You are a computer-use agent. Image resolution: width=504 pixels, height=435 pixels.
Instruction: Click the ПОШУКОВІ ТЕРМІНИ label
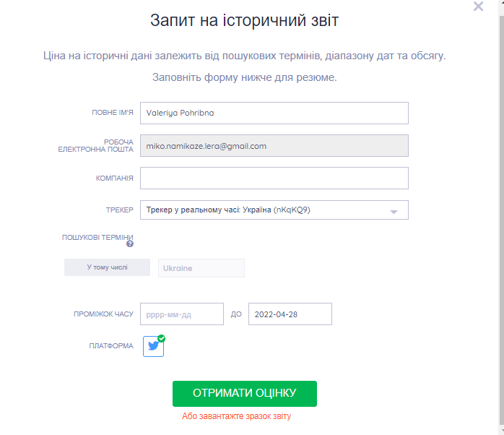(x=97, y=238)
